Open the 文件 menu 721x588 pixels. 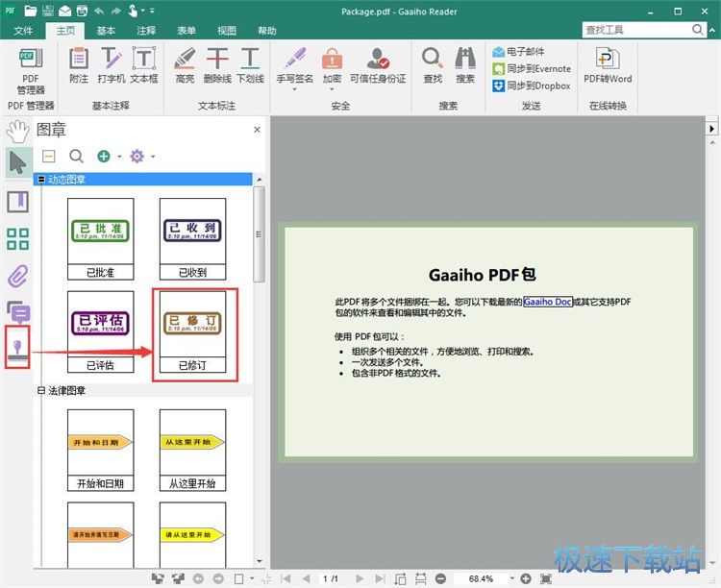pyautogui.click(x=23, y=31)
